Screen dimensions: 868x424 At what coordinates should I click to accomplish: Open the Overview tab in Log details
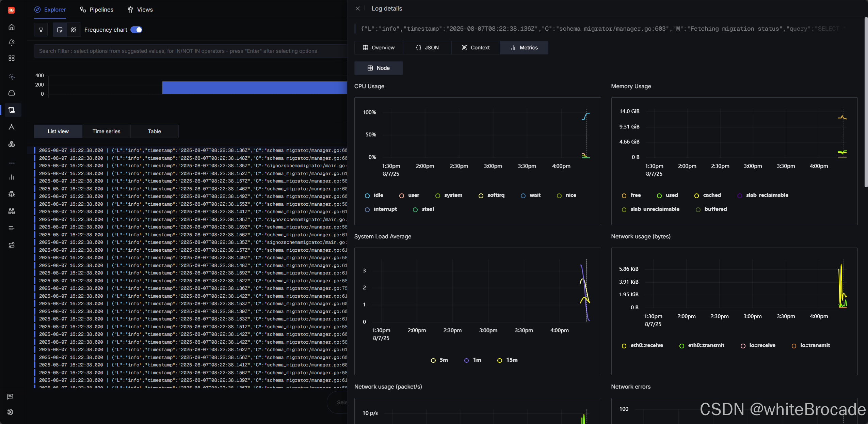pos(379,48)
